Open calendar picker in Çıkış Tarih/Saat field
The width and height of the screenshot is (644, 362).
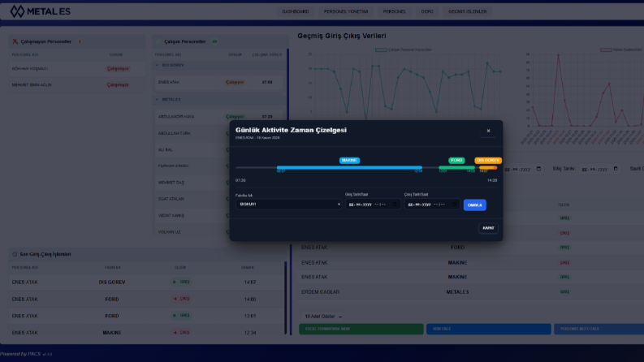454,204
